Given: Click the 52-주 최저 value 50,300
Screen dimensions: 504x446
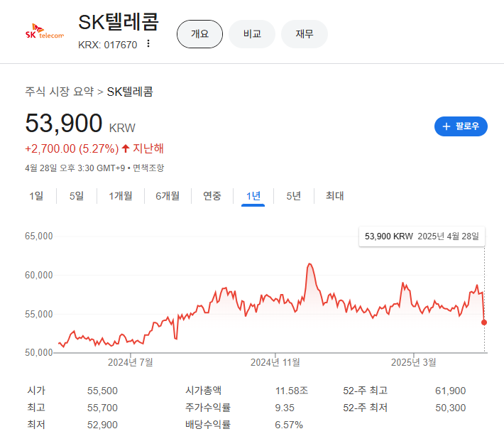Looking at the screenshot, I should click(450, 408).
